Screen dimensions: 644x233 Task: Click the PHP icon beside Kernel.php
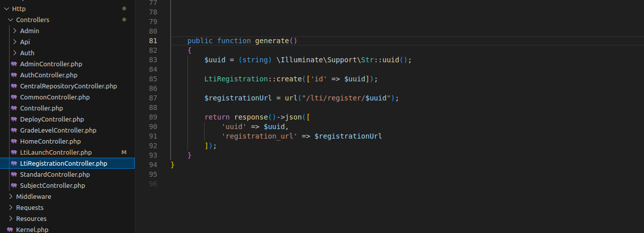click(10, 229)
